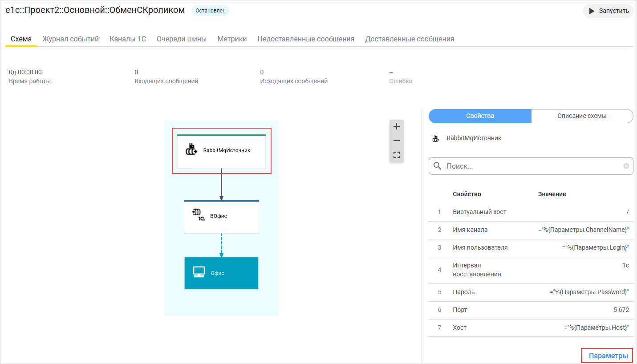
Task: Select the Офис information base node
Action: (221, 273)
